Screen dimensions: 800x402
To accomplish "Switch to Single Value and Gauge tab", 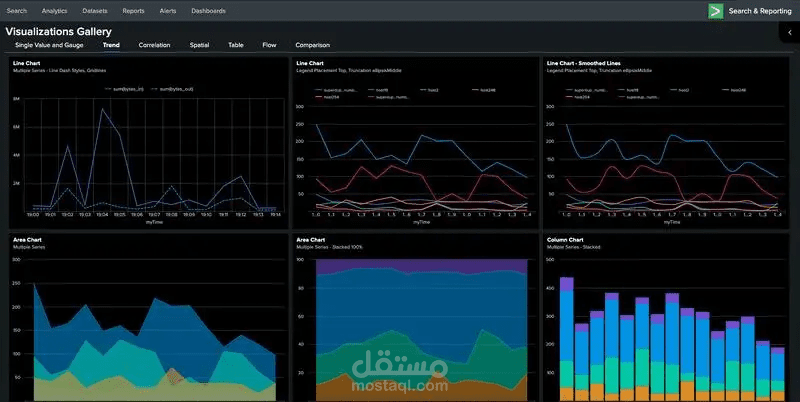I will pyautogui.click(x=49, y=45).
